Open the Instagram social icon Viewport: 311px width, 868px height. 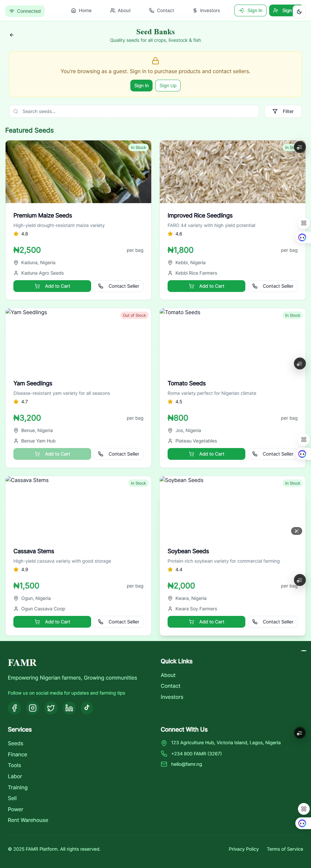coord(33,708)
